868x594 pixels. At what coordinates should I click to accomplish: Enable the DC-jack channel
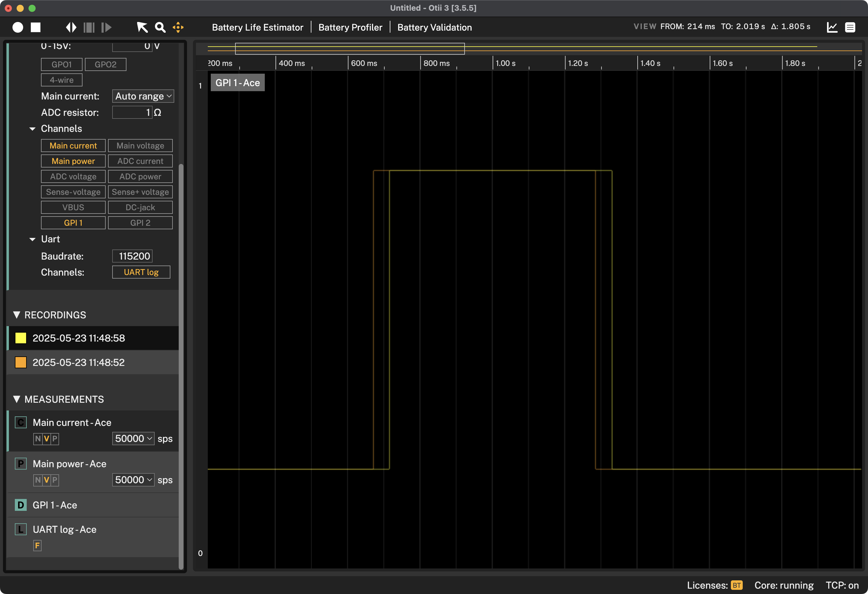[x=140, y=207]
